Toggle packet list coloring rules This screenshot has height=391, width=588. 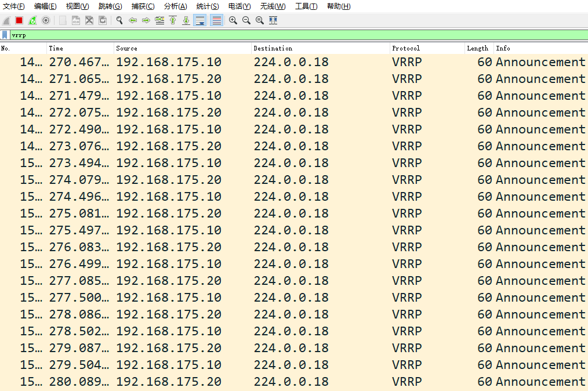click(x=216, y=20)
